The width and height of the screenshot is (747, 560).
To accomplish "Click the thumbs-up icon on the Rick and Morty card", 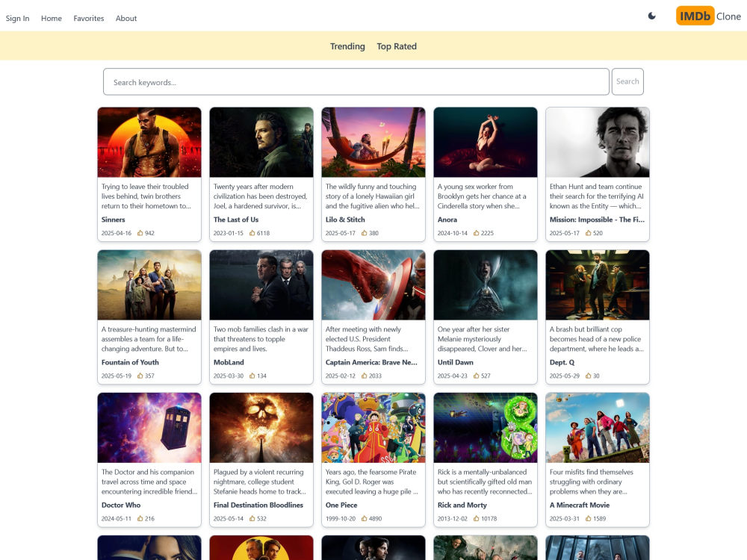I will coord(476,519).
